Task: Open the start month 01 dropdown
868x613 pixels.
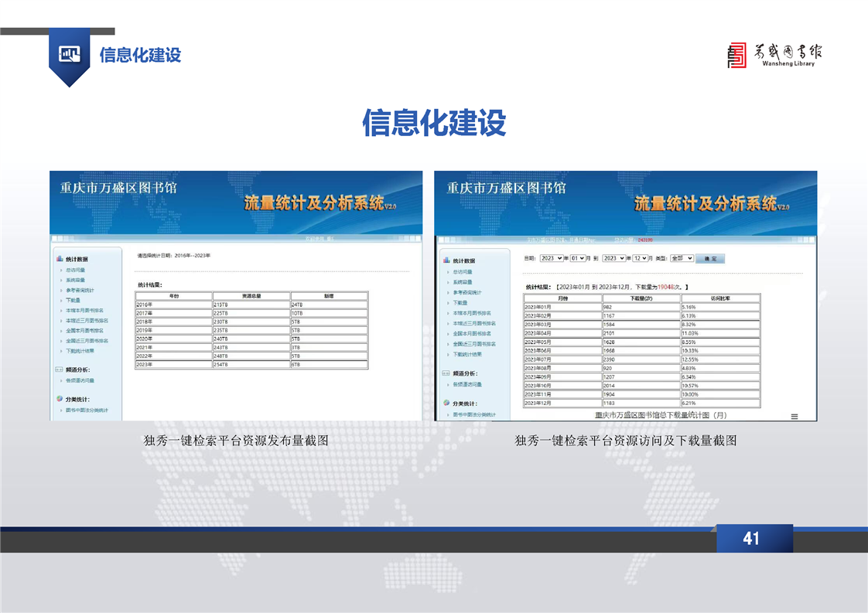Action: pyautogui.click(x=577, y=258)
